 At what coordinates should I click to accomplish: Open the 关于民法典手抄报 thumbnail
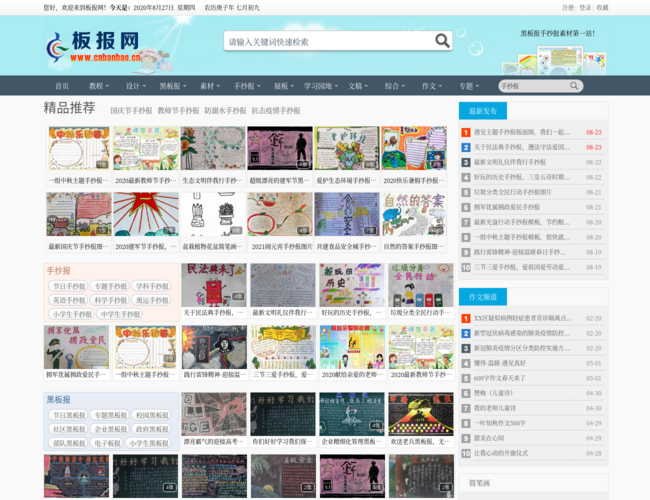click(x=214, y=285)
